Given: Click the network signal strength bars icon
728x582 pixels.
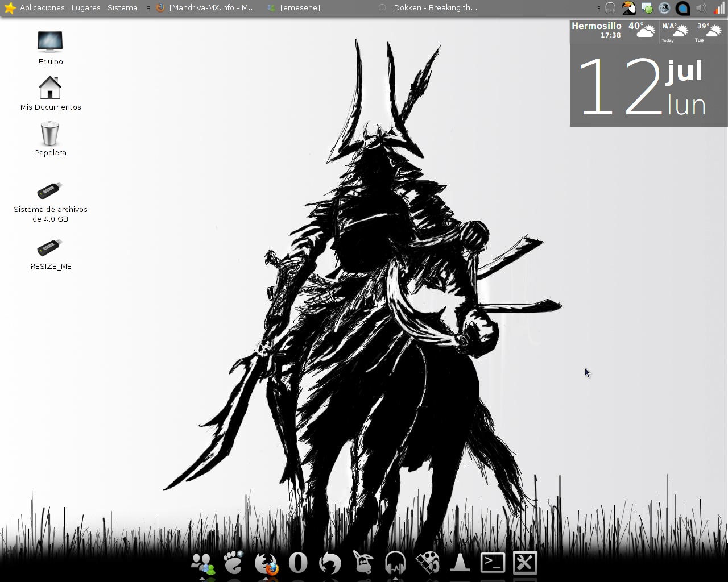Looking at the screenshot, I should 719,8.
